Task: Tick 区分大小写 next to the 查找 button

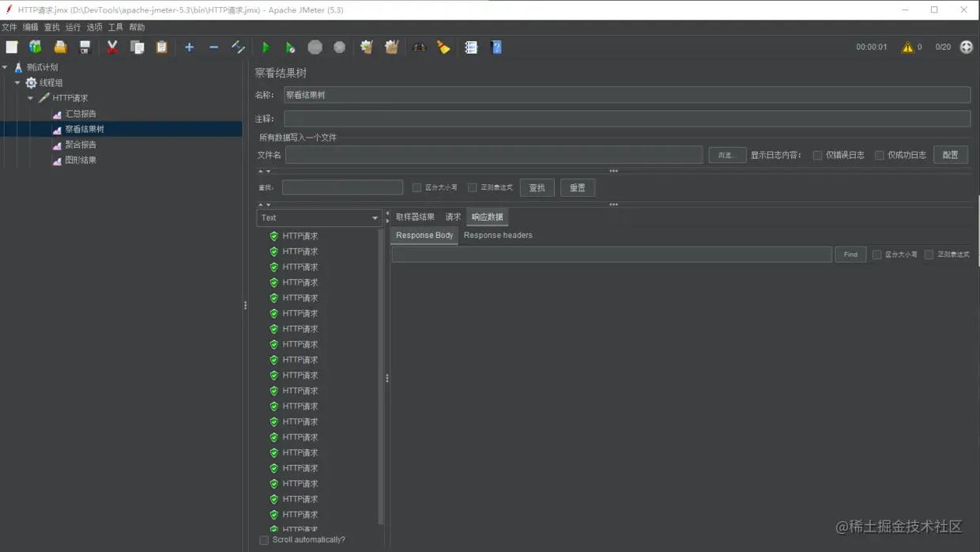Action: (416, 187)
